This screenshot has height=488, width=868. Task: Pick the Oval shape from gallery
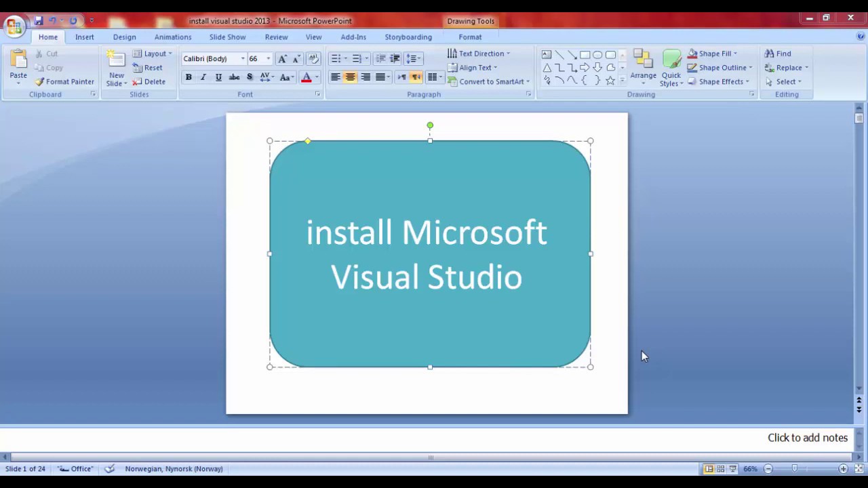coord(597,55)
